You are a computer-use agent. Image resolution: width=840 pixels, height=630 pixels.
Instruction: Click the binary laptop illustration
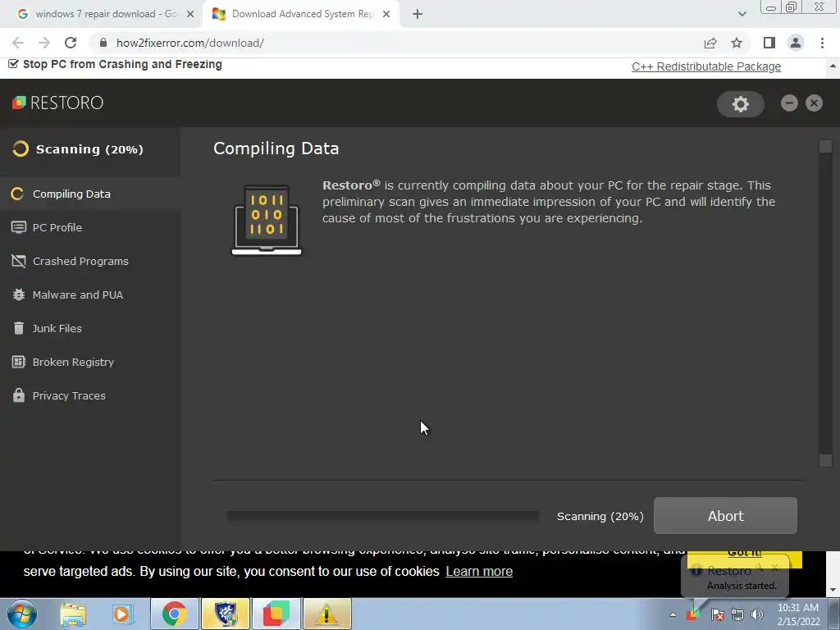[x=267, y=220]
